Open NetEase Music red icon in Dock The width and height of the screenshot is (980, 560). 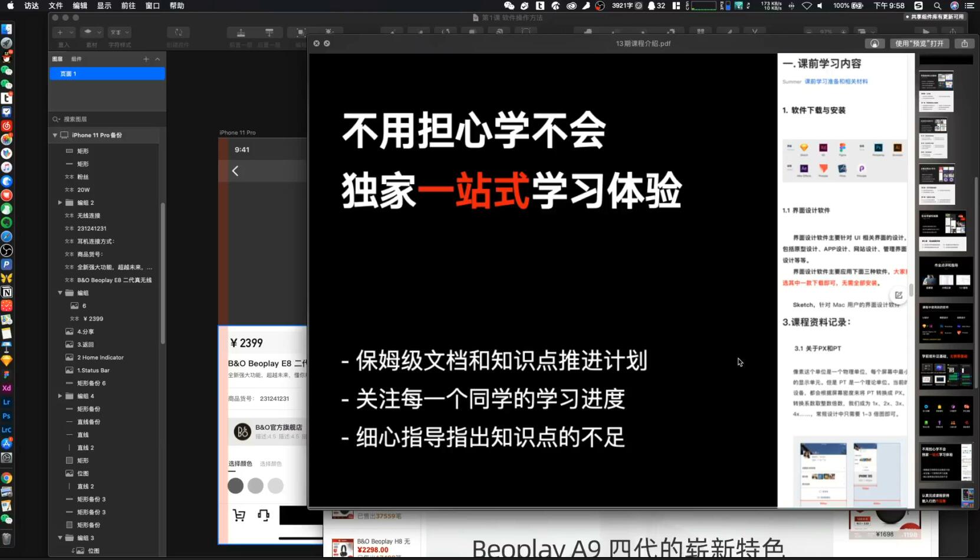(6, 126)
